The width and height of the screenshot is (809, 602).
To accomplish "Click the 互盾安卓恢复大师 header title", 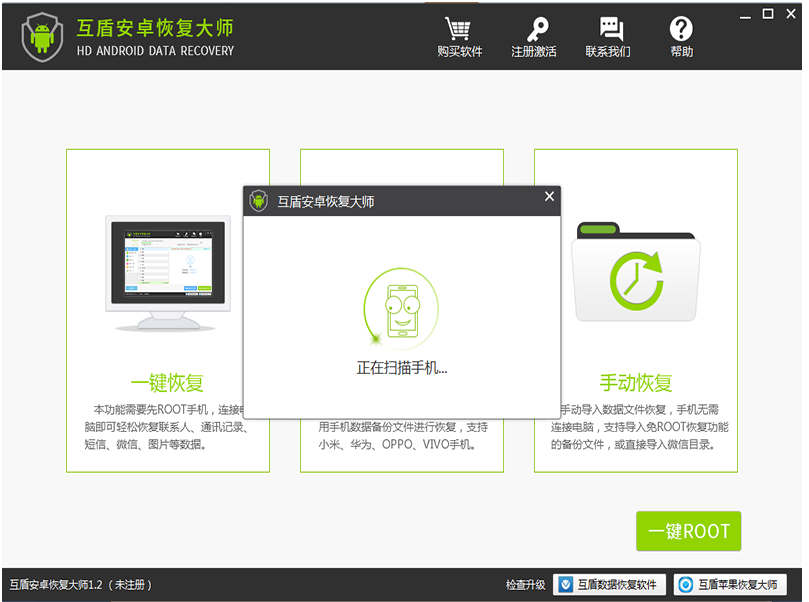I will pos(155,28).
